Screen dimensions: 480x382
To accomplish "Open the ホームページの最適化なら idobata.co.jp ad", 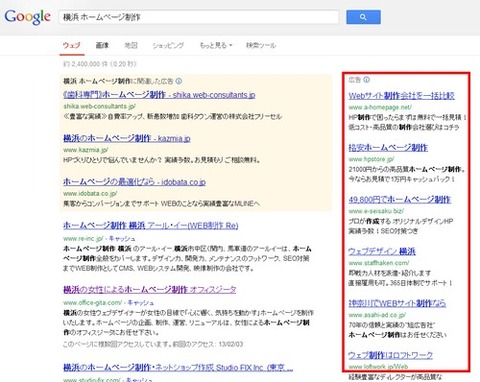I will click(x=134, y=182).
